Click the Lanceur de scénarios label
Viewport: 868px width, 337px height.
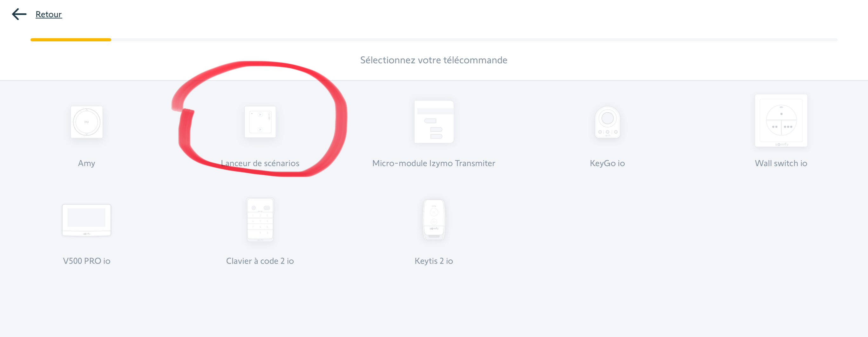[260, 163]
